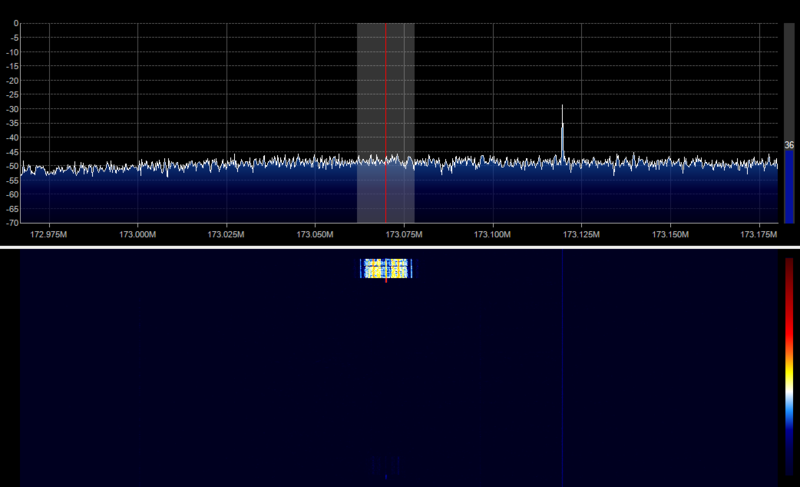
Task: Click the -20 dB axis label
Action: [13, 81]
